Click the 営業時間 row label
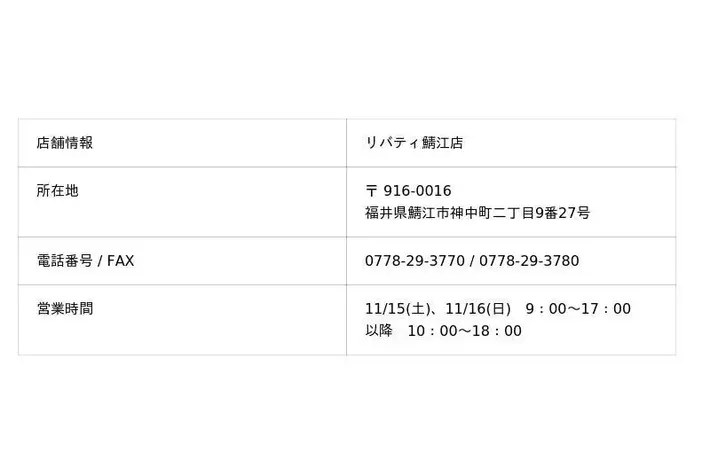710x474 pixels. [x=64, y=309]
